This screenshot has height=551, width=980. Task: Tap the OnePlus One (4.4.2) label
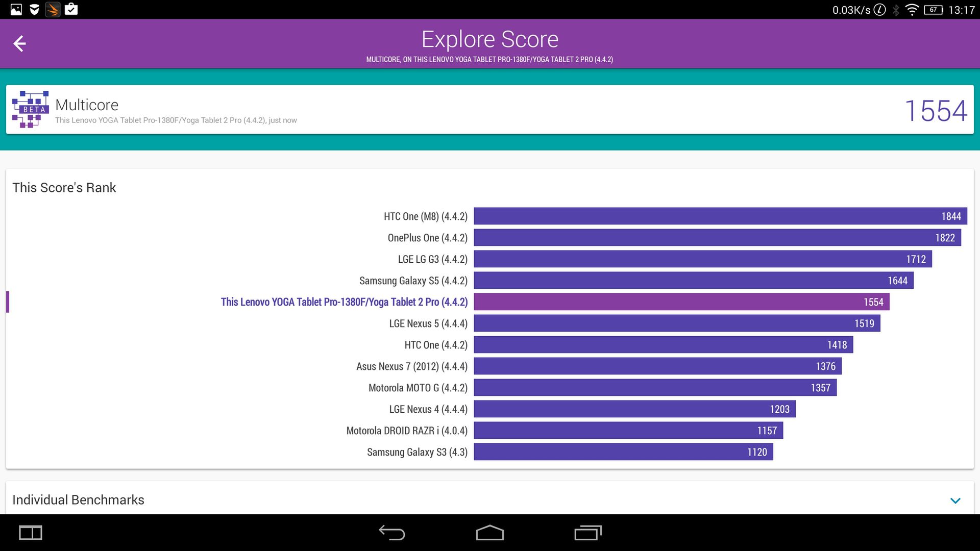point(428,238)
